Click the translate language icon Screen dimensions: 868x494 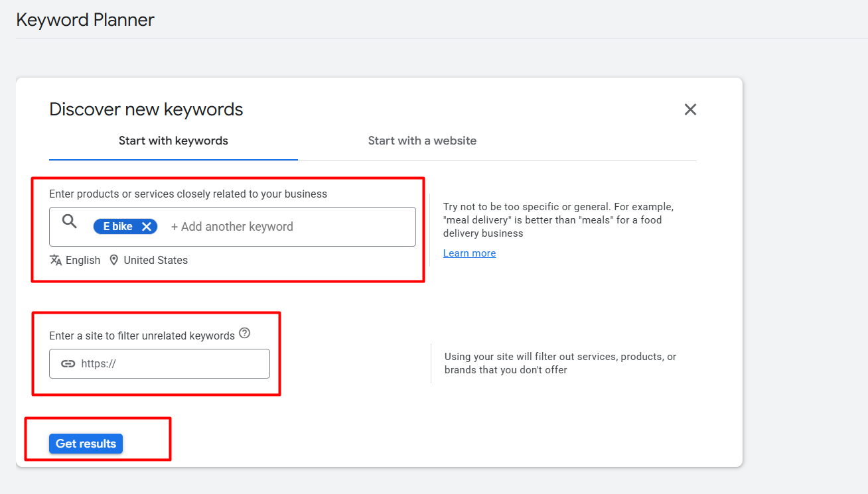(56, 260)
